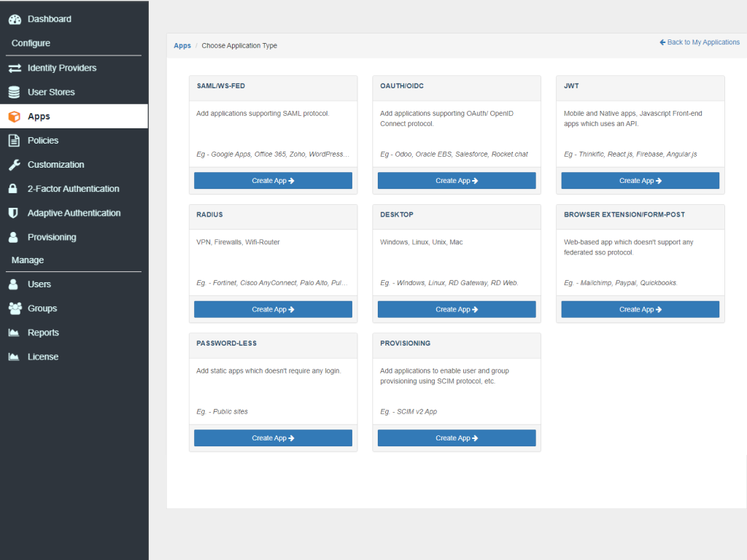Image resolution: width=747 pixels, height=560 pixels.
Task: Create an OAUTH/OIDC application
Action: pyautogui.click(x=457, y=181)
